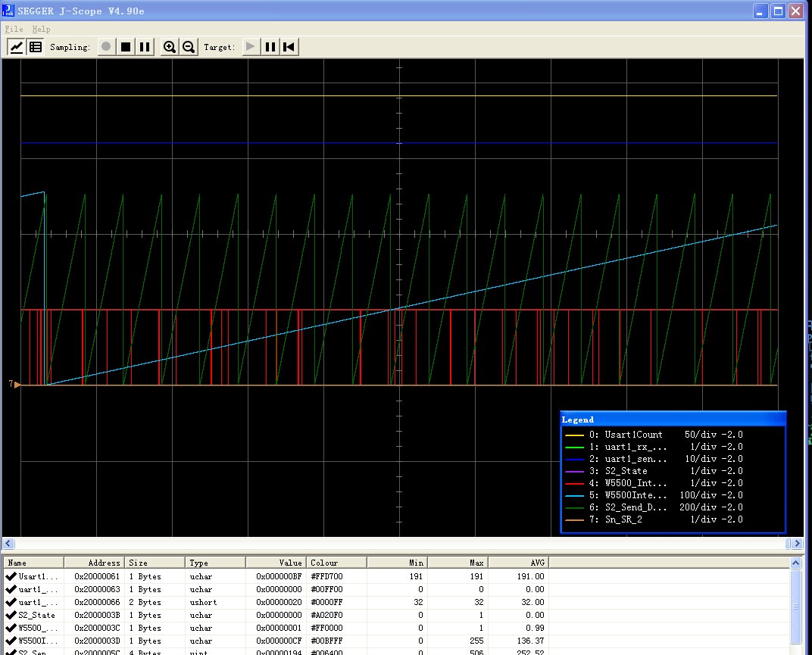812x655 pixels.
Task: Close the J-Scope window
Action: (796, 11)
